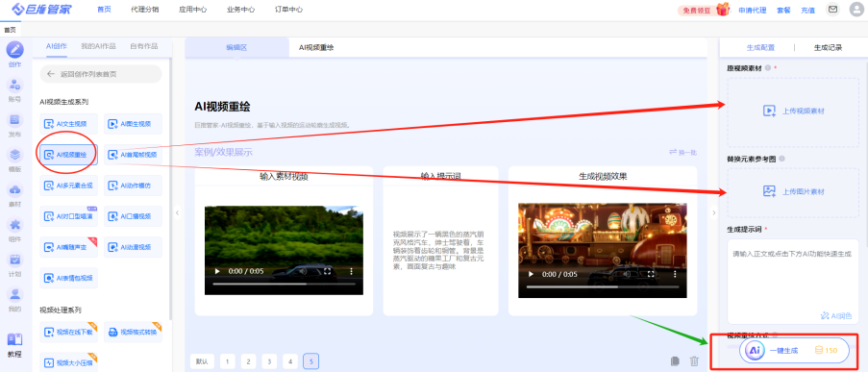Collapse the left panel with arrow handle
Image resolution: width=868 pixels, height=372 pixels.
tap(177, 212)
